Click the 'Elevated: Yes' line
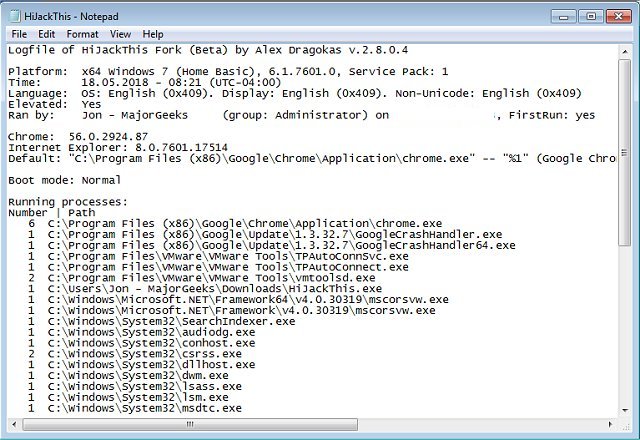 54,104
